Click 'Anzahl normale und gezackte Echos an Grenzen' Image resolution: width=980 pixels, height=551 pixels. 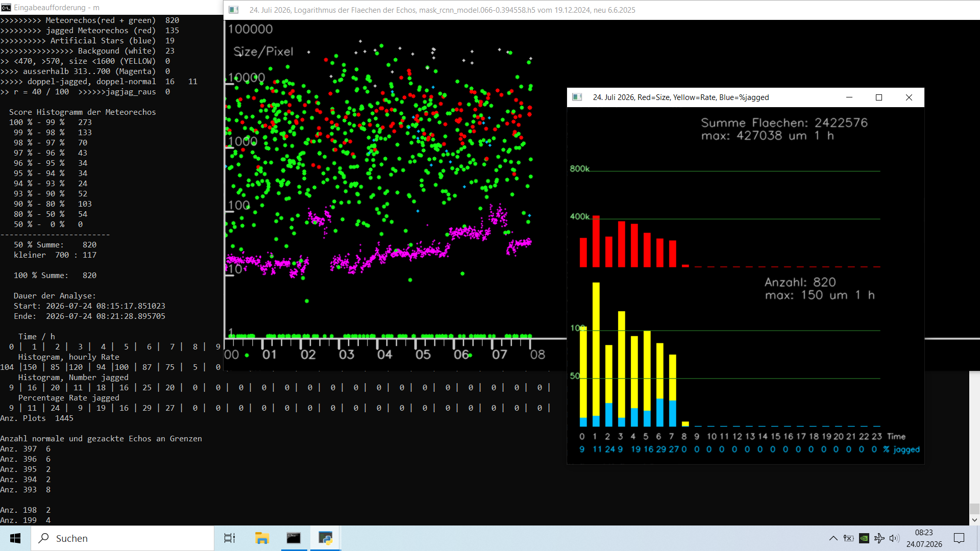point(101,439)
